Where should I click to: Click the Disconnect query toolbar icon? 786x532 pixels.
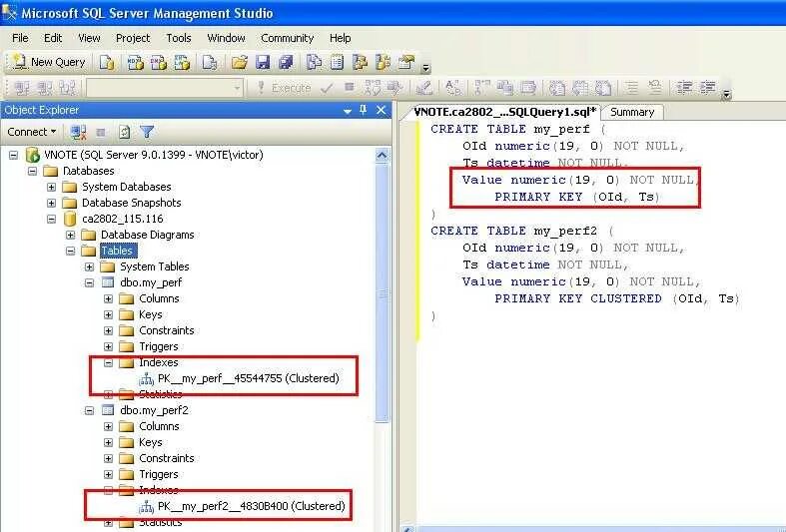(x=45, y=88)
